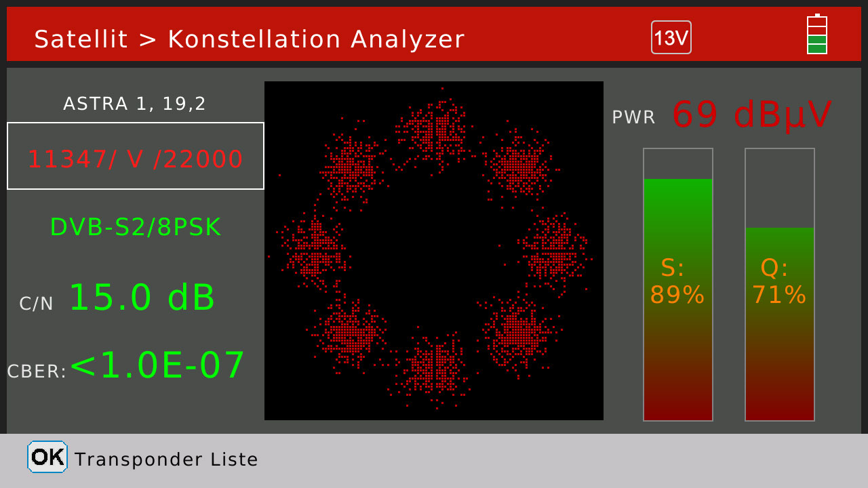
Task: Select the 11347/ V /22000 transponder box
Action: pos(136,157)
